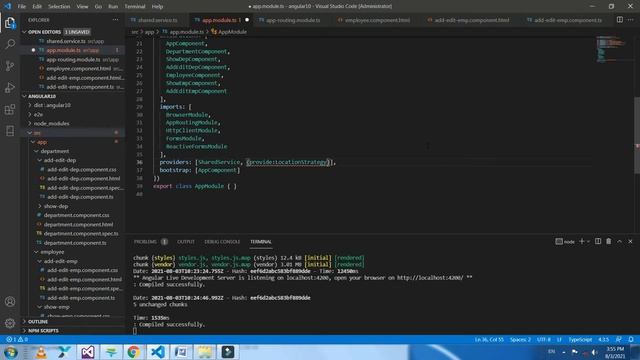Switch to the add-edit-emp.component.html editor tab
This screenshot has width=640, height=360.
click(x=471, y=20)
